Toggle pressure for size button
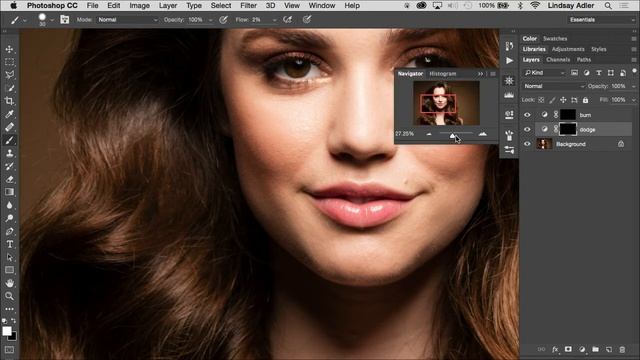 coord(307,19)
